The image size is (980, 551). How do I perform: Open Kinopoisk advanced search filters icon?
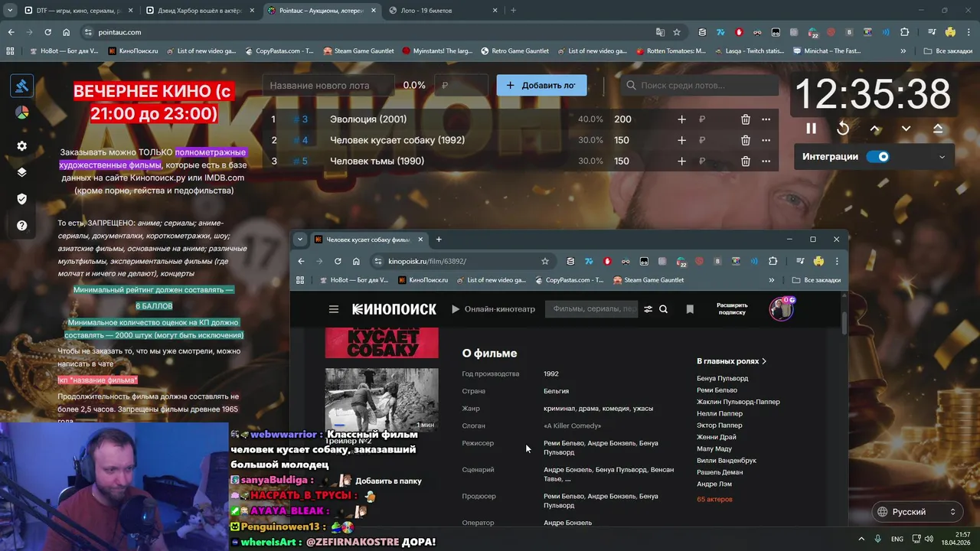point(648,309)
